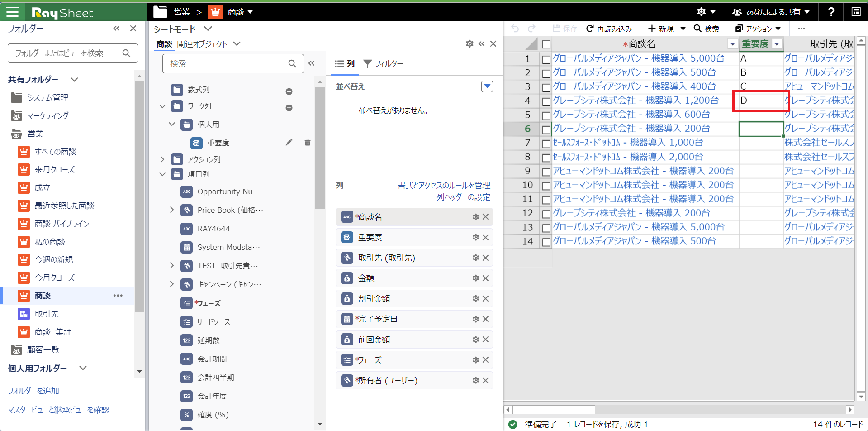
Task: Click the search magnifier in folder search
Action: click(x=127, y=53)
